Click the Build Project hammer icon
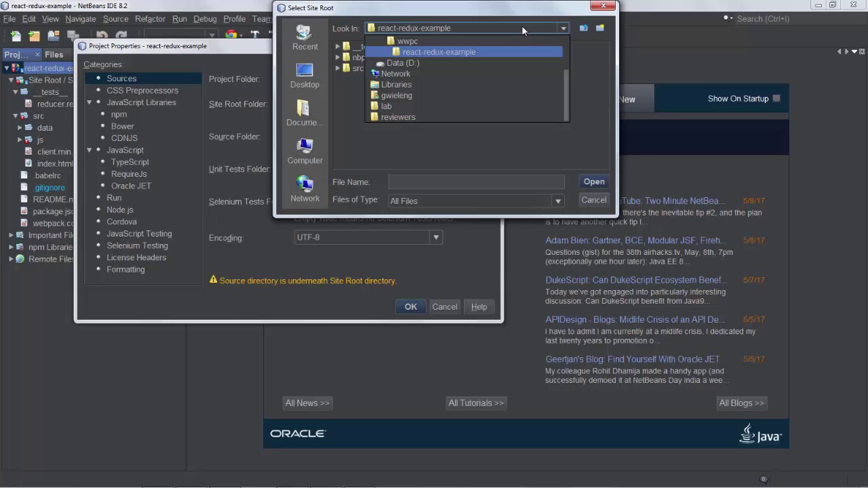Viewport: 868px width, 488px height. pyautogui.click(x=255, y=35)
